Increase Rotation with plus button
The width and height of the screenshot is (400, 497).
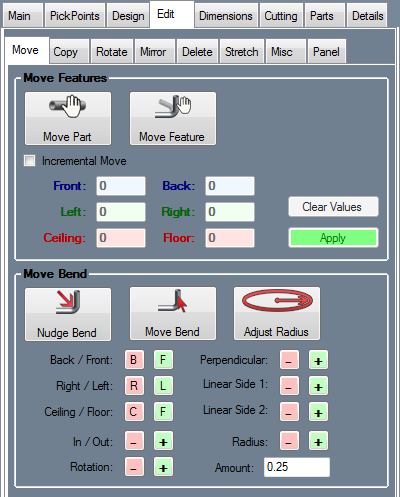coord(163,467)
